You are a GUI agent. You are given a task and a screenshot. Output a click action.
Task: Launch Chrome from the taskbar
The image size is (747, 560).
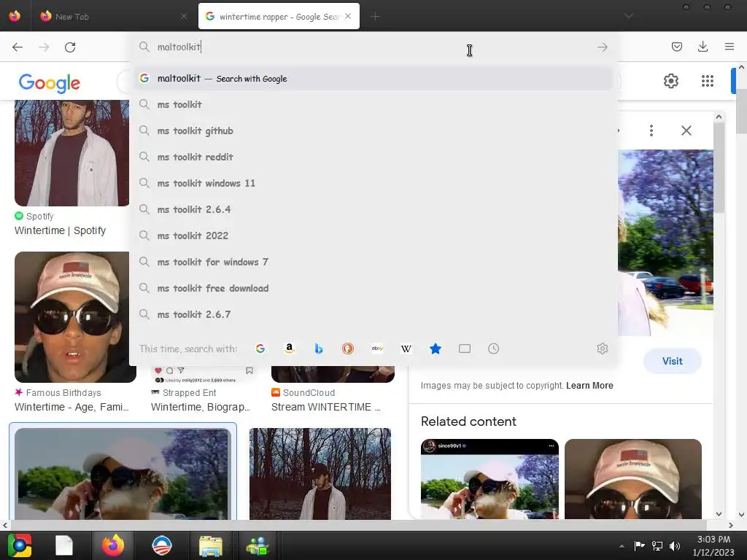[x=20, y=545]
